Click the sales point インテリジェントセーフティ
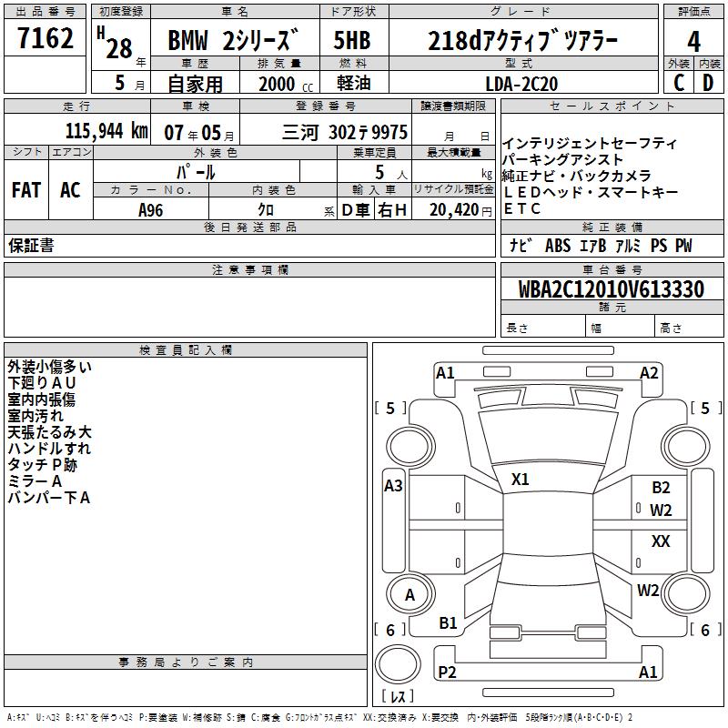728x728 pixels. pyautogui.click(x=590, y=143)
